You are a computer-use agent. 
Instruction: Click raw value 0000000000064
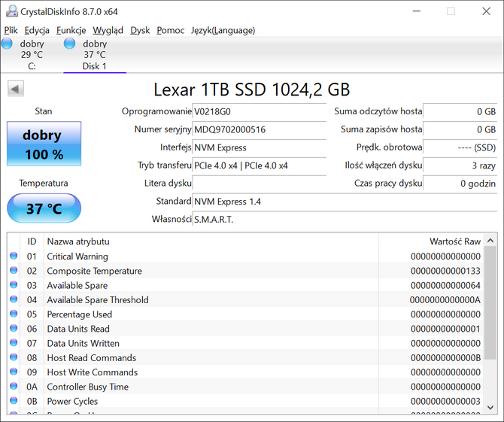click(x=445, y=285)
